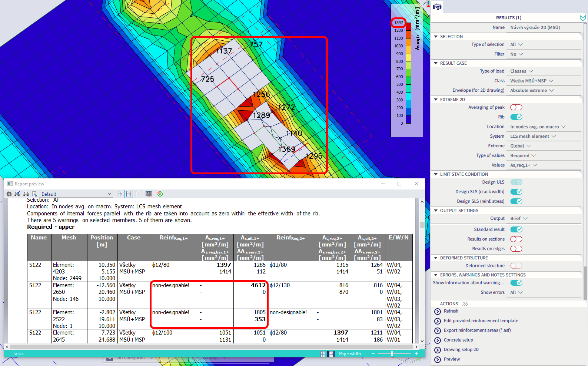Click the Concrete setup link
Image resolution: width=588 pixels, height=366 pixels.
pyautogui.click(x=458, y=340)
